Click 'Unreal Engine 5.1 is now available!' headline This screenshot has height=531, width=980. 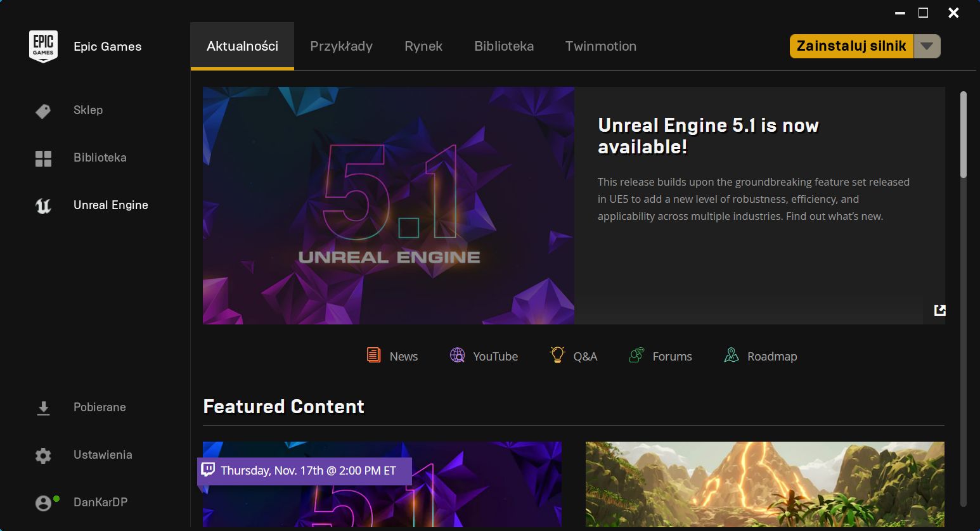[x=708, y=136]
